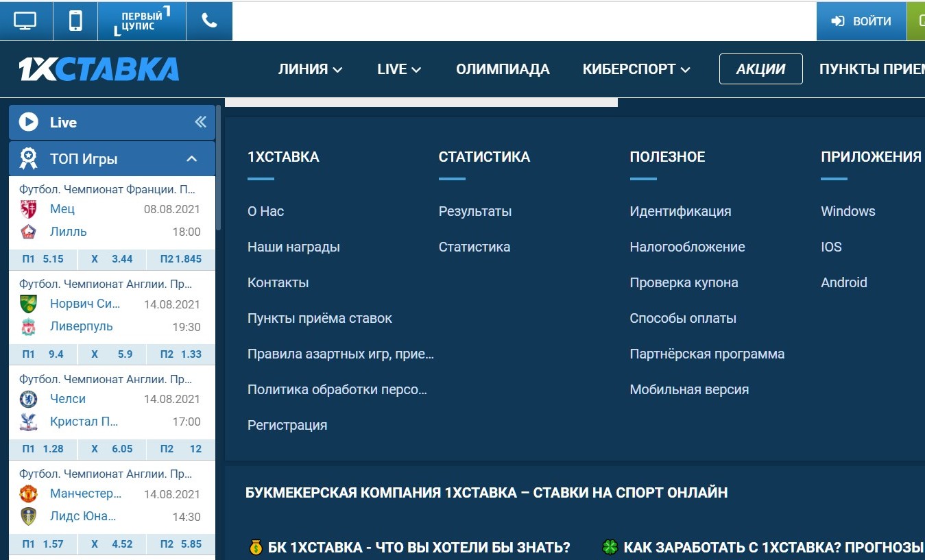Open the ОЛИМПИАДА menu item

(503, 69)
